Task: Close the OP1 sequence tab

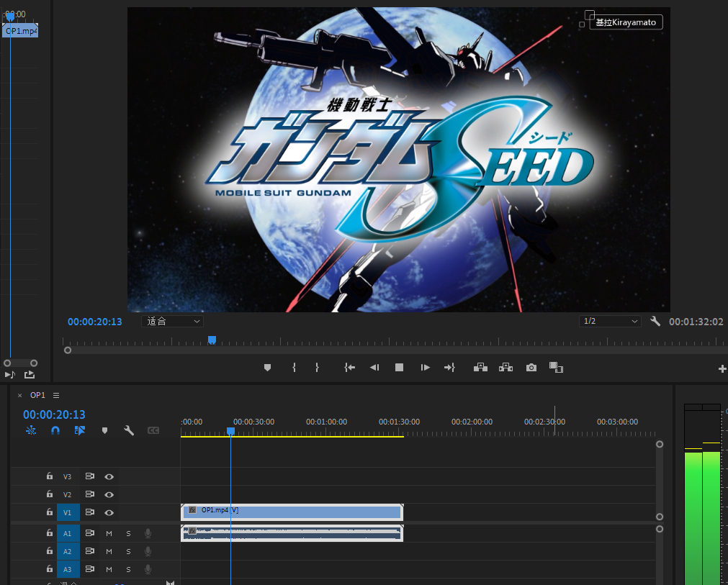Action: click(x=19, y=395)
